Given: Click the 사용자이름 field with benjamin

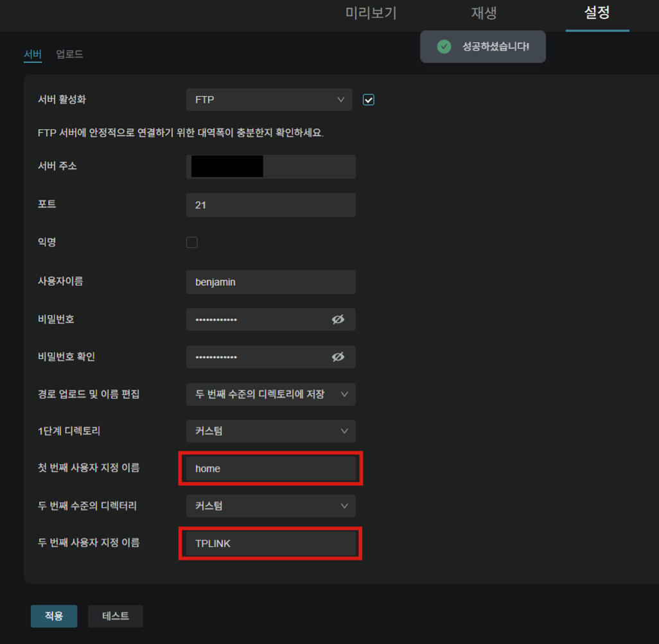Looking at the screenshot, I should click(x=270, y=282).
